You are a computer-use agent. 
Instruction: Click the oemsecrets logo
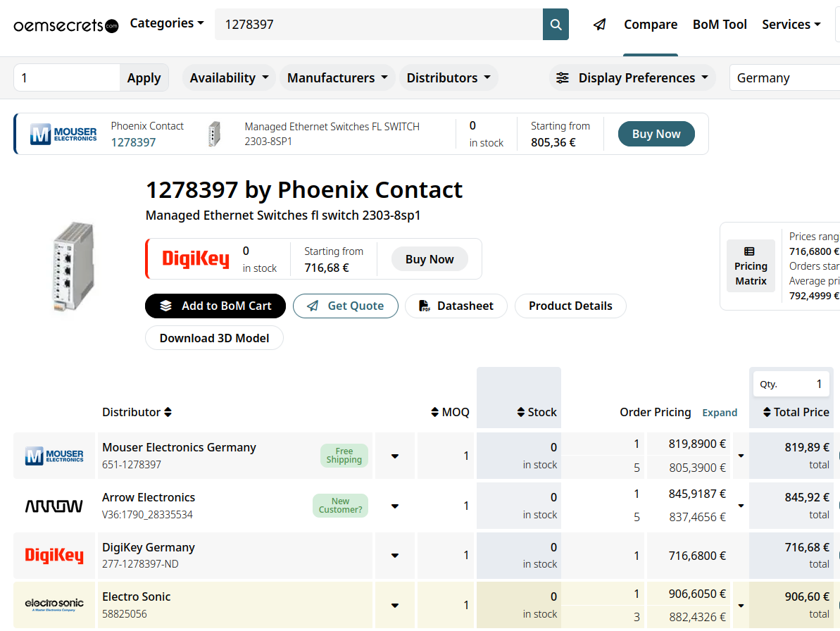(66, 26)
